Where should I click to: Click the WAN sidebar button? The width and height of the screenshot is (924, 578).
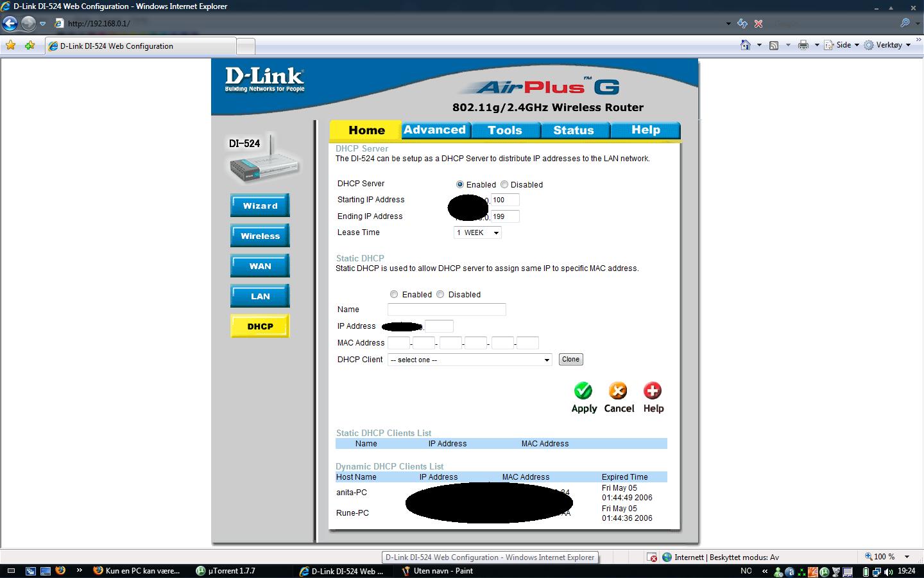tap(260, 266)
